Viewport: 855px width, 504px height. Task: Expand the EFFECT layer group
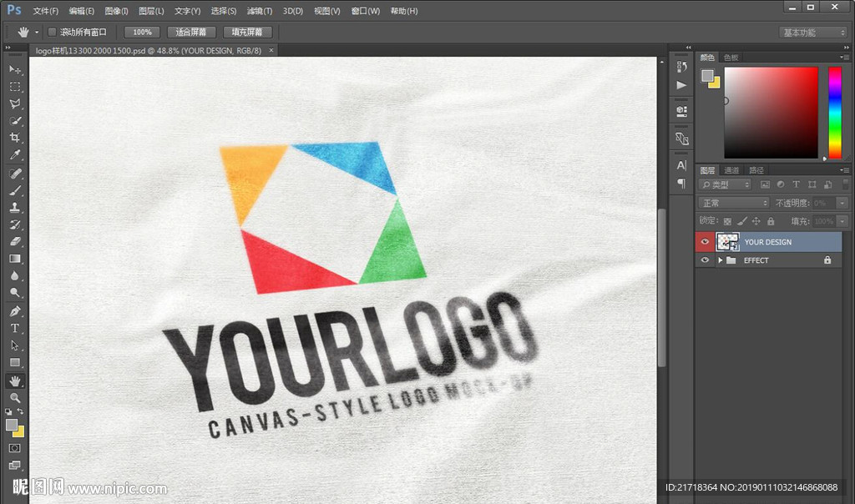(x=721, y=260)
